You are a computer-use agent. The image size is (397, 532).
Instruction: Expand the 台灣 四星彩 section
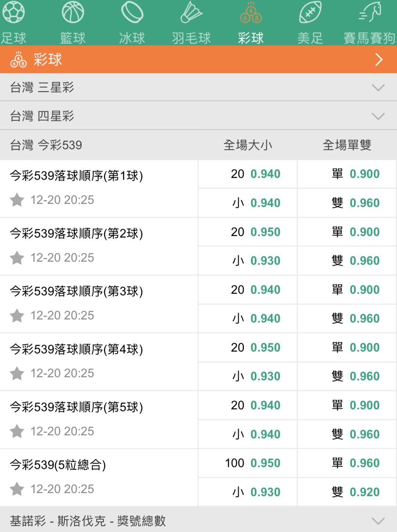378,116
